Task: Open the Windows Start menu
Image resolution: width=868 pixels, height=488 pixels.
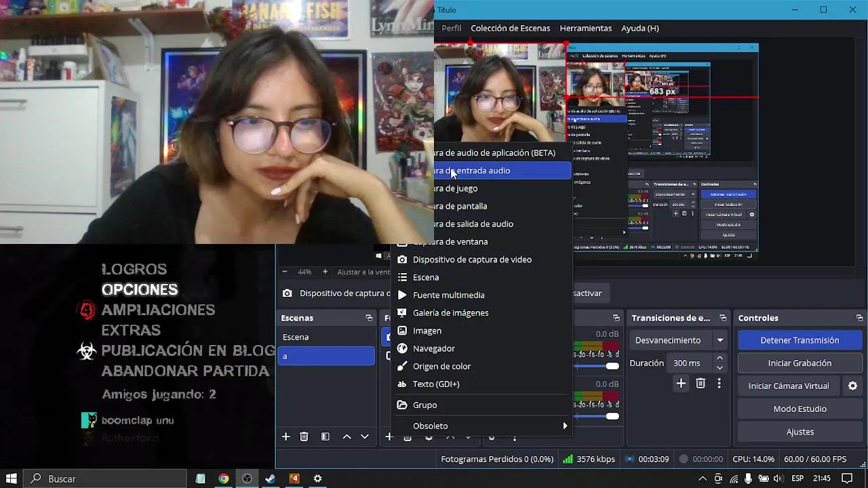Action: click(x=12, y=479)
